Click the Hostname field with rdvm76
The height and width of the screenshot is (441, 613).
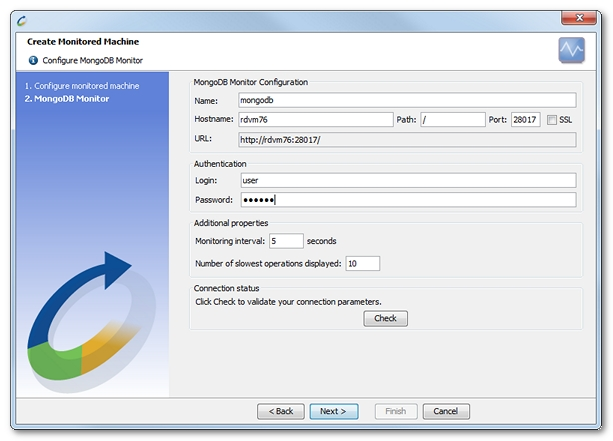point(315,120)
